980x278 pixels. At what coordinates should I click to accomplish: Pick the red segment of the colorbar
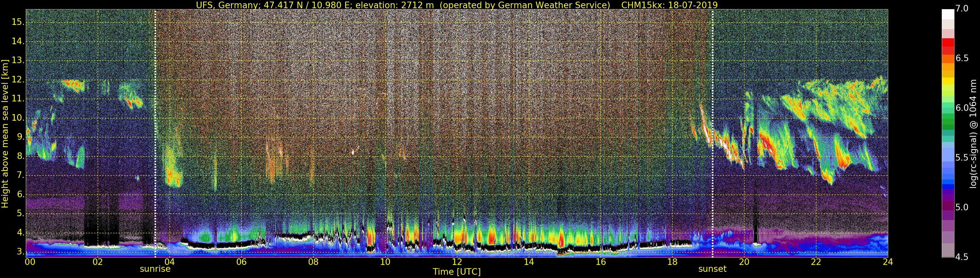click(948, 46)
